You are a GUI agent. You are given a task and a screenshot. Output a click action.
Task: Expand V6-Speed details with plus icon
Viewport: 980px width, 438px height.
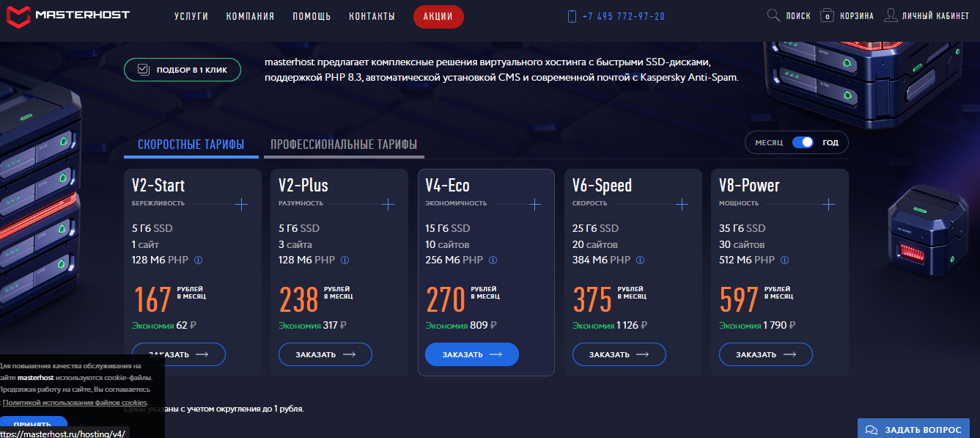[x=682, y=204]
